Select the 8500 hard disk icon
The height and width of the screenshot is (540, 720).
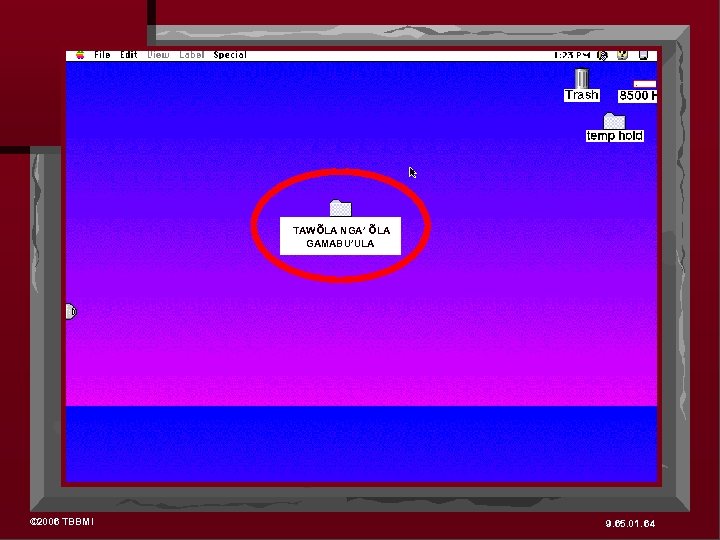tap(645, 84)
